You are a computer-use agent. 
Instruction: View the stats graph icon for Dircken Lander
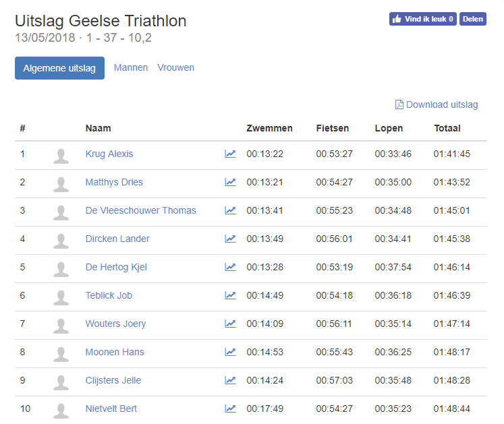pyautogui.click(x=230, y=239)
